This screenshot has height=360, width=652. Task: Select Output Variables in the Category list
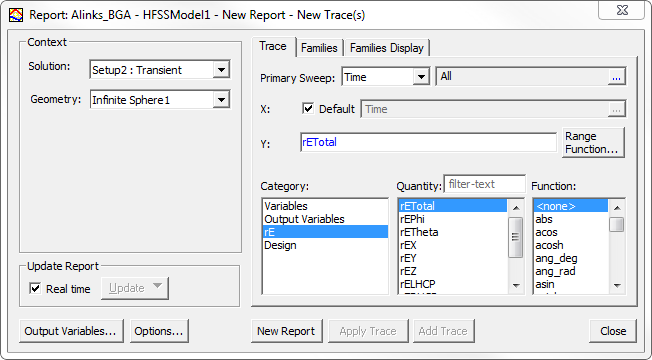tap(326, 219)
